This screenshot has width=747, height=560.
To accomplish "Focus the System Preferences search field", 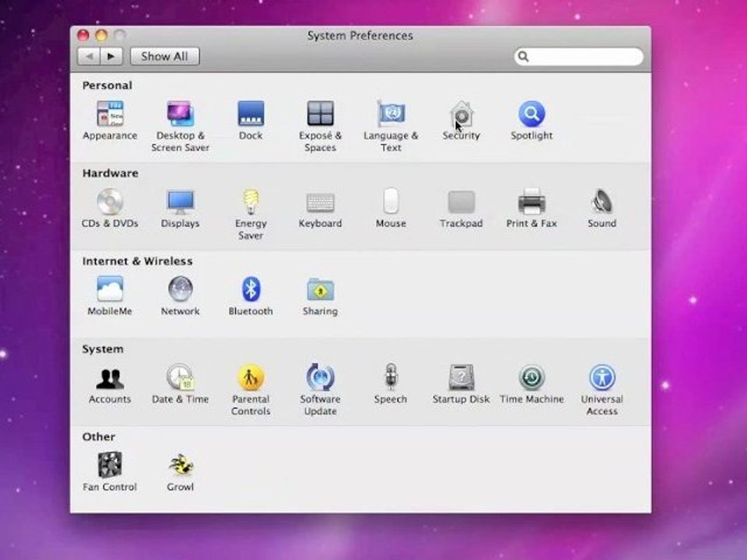I will coord(578,57).
